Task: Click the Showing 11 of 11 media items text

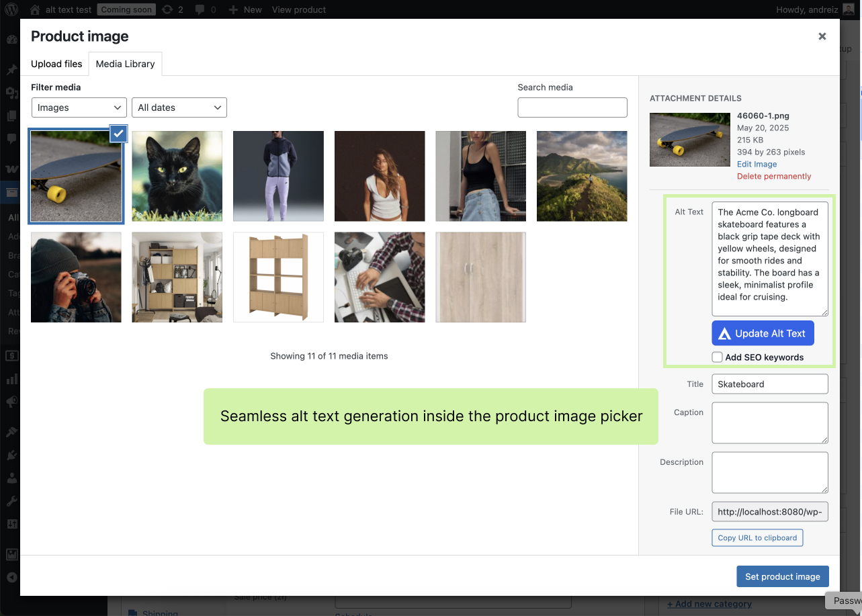Action: [329, 356]
